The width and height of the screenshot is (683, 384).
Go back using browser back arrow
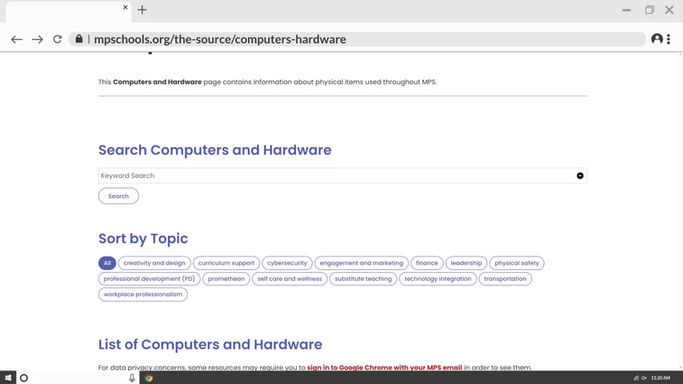17,40
